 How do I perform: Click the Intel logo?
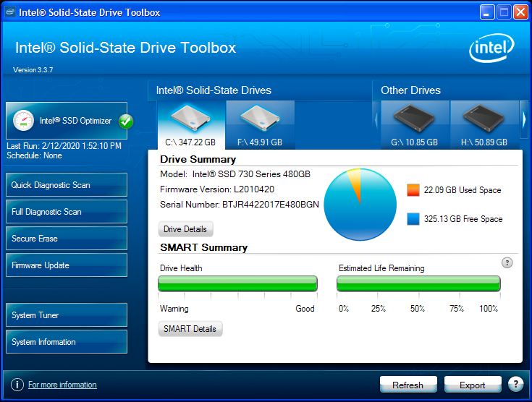(491, 48)
